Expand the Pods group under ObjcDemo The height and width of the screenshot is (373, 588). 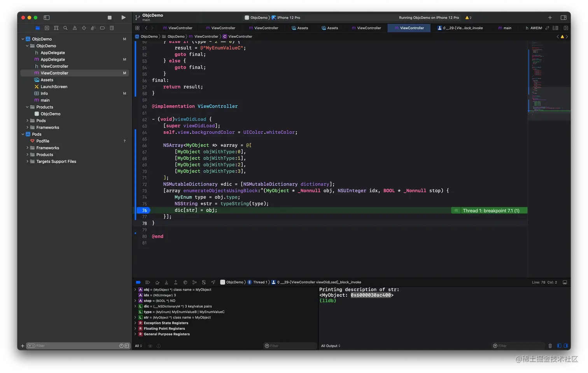click(27, 121)
